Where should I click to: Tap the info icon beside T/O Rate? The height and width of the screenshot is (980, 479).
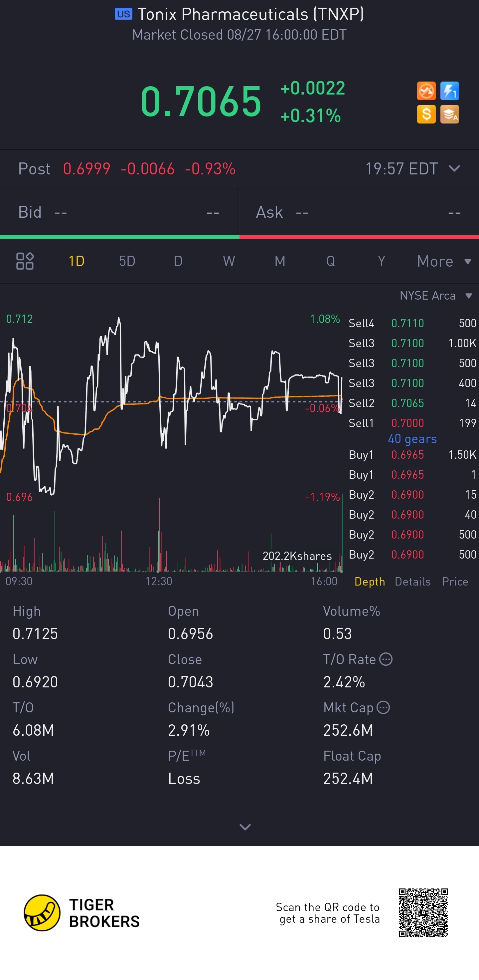coord(386,659)
